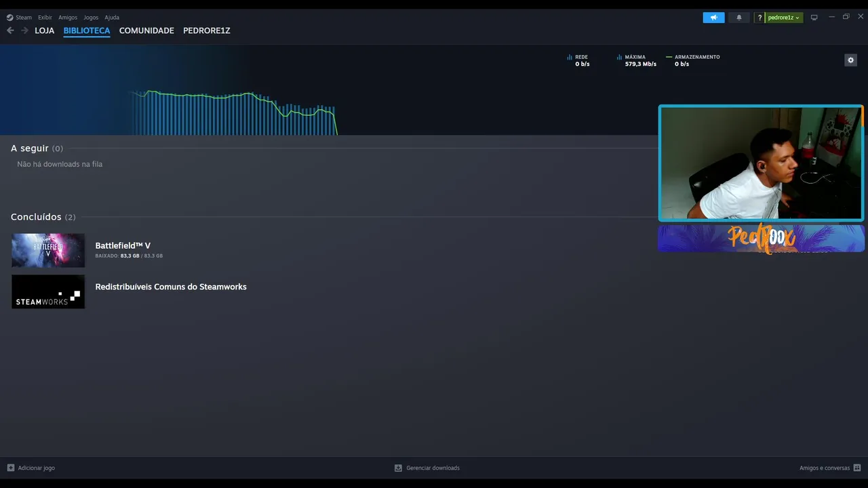
Task: Minimize the Steam window
Action: tap(831, 17)
